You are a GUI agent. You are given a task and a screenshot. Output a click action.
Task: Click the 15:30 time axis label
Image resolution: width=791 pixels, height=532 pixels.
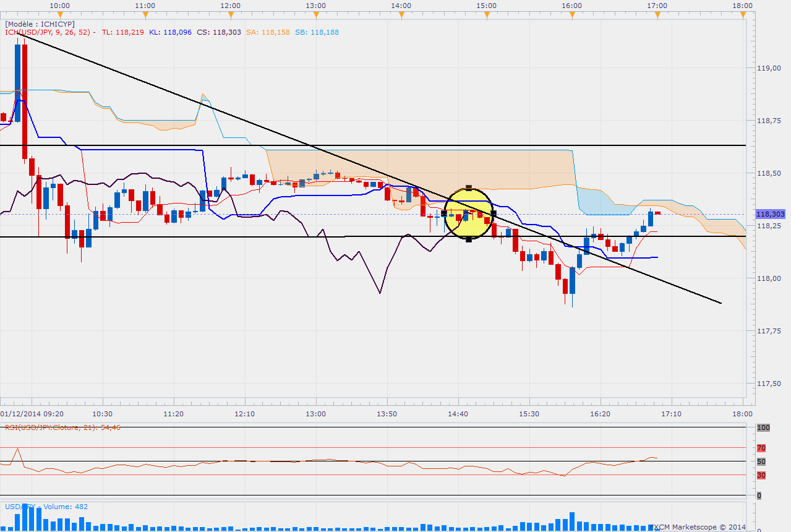point(529,413)
